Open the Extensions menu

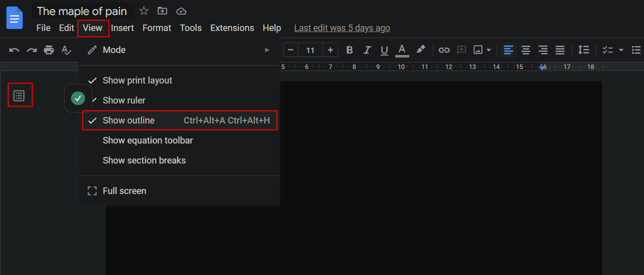[232, 28]
